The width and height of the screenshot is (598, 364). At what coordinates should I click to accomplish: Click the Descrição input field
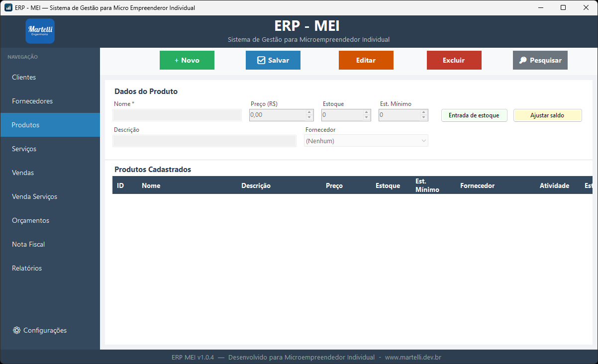click(x=204, y=141)
